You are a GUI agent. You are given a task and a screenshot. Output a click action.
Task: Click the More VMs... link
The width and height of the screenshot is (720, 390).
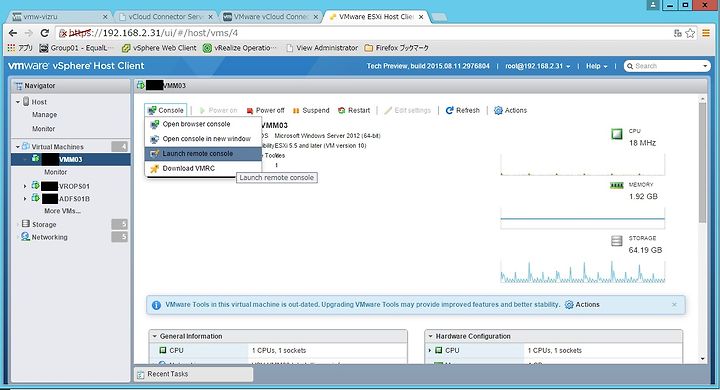point(62,211)
